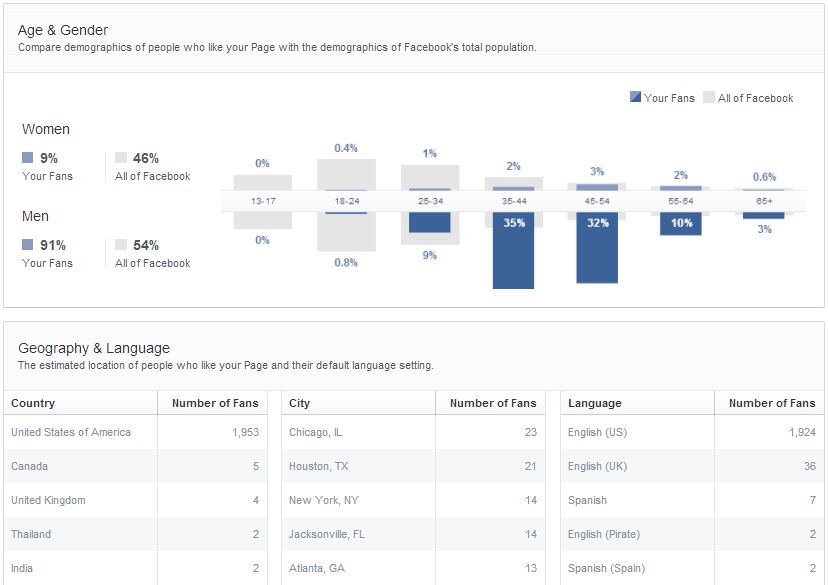828x585 pixels.
Task: Click the Language column header
Action: pos(594,403)
